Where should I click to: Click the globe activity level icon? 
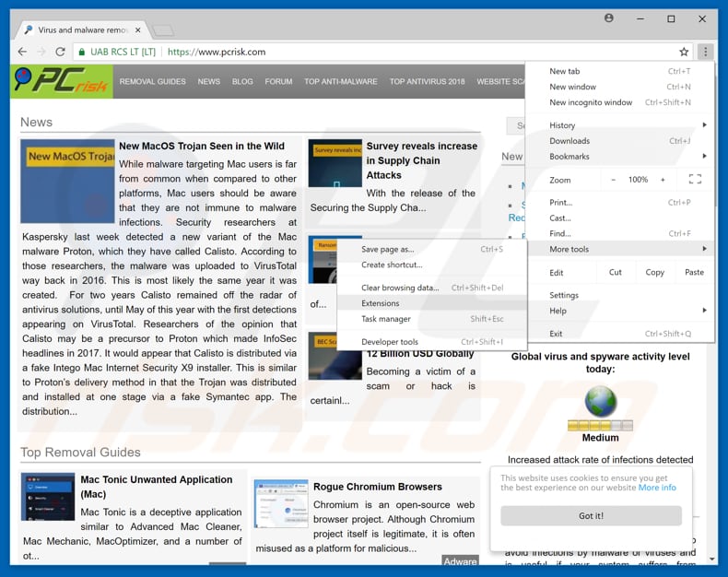(x=600, y=401)
